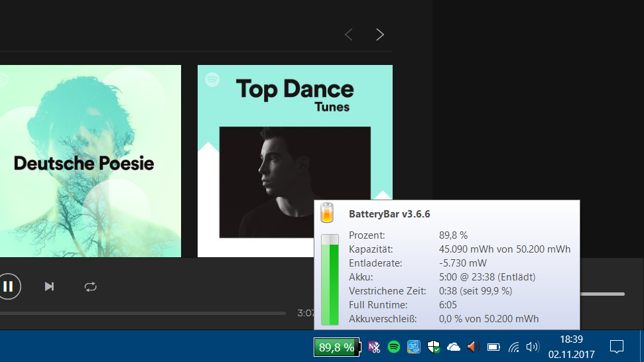Open the Deutsche Poesie playlist
Image resolution: width=644 pixels, height=362 pixels.
coord(90,161)
